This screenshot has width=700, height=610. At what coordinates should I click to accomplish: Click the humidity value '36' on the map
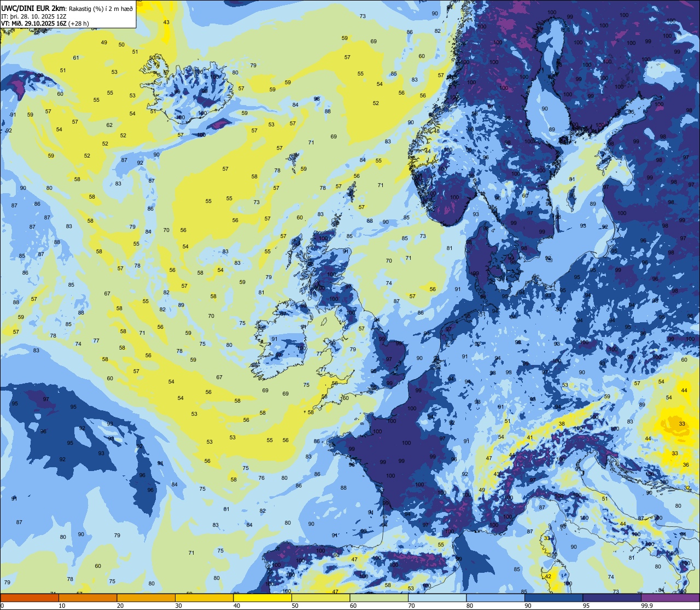686,464
